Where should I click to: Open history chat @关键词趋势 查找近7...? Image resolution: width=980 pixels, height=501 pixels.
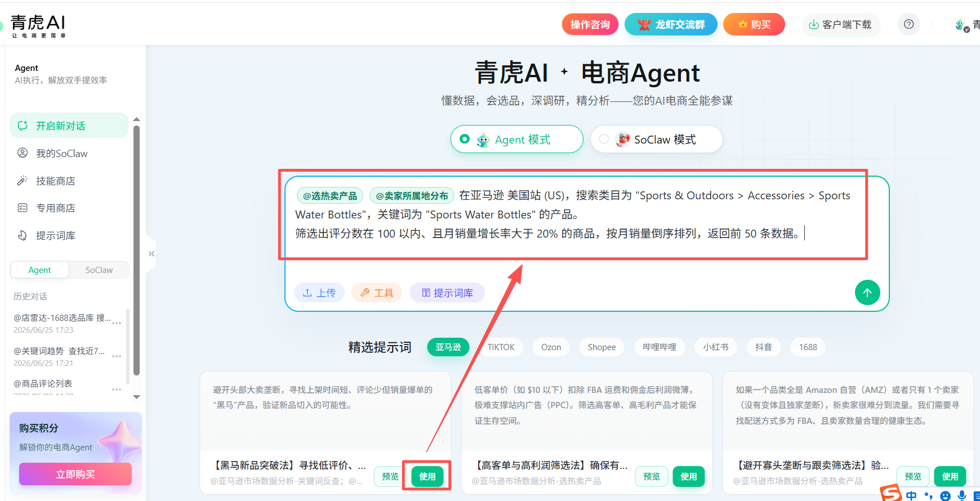(x=59, y=351)
